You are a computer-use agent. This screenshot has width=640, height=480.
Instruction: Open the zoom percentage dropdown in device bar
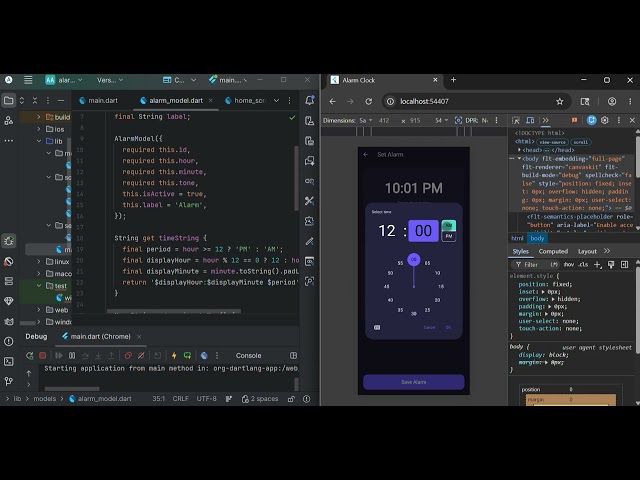pyautogui.click(x=441, y=120)
